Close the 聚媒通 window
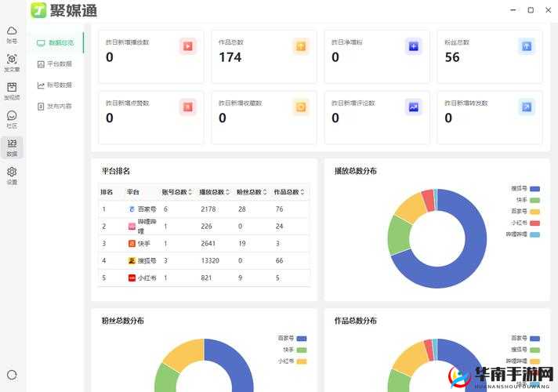Viewport: 558px width, 392px height. click(549, 10)
